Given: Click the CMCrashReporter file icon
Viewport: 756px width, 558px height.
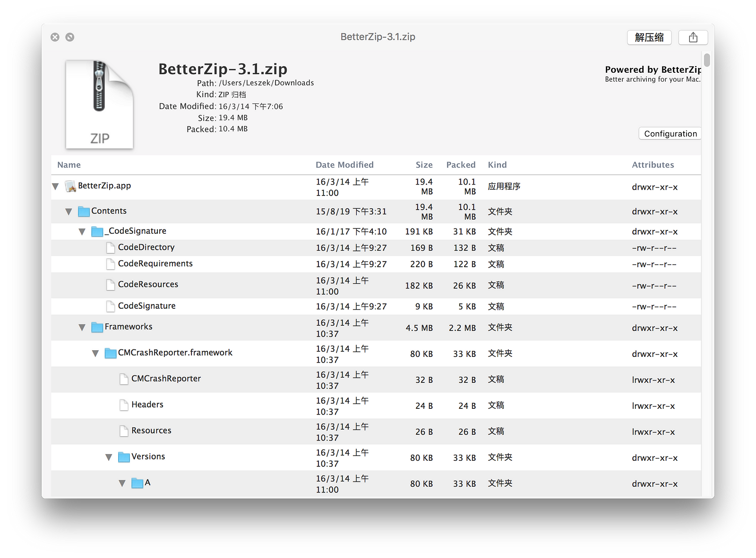Looking at the screenshot, I should pos(124,379).
